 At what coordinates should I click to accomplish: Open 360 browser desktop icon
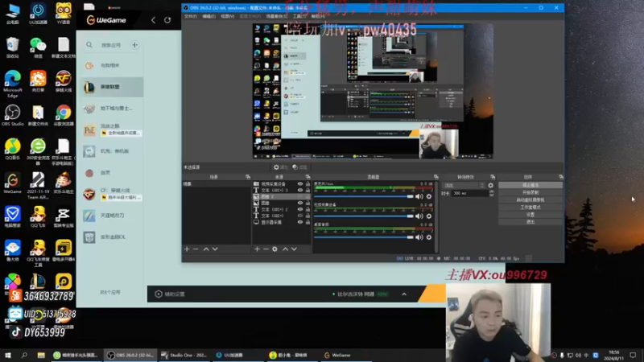(x=38, y=151)
